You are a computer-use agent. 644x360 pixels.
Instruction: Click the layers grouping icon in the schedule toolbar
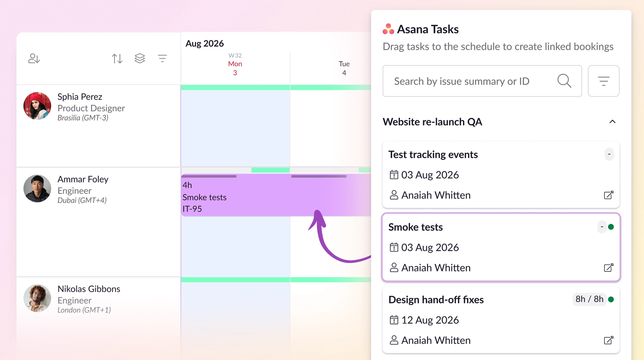coord(140,58)
